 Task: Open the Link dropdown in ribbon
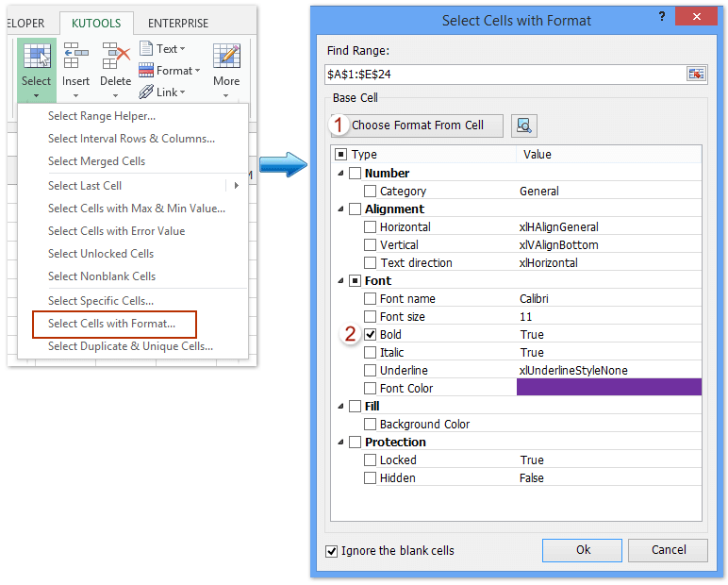click(x=163, y=92)
